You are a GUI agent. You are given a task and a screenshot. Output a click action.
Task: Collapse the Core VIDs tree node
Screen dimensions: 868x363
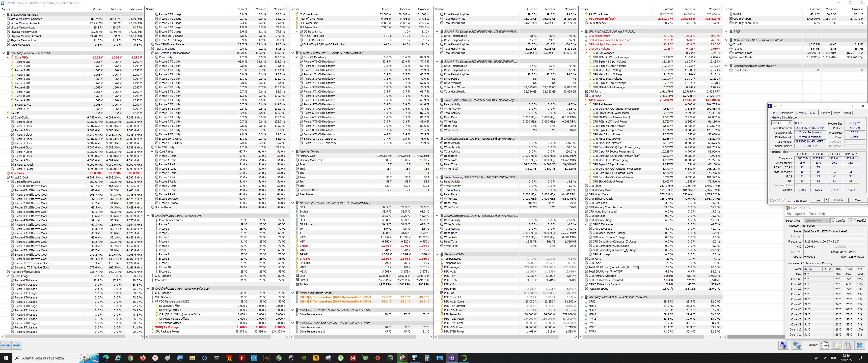pos(8,57)
